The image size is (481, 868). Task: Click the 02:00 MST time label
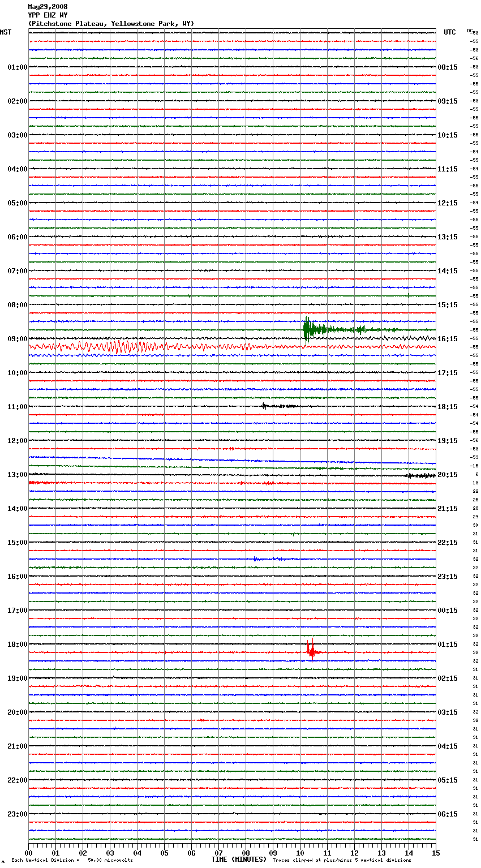[17, 101]
